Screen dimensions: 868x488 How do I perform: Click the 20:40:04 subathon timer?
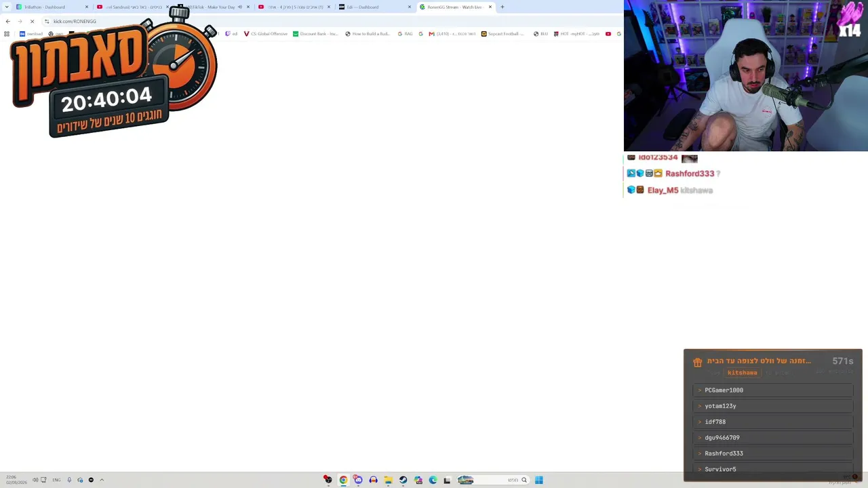pos(106,100)
